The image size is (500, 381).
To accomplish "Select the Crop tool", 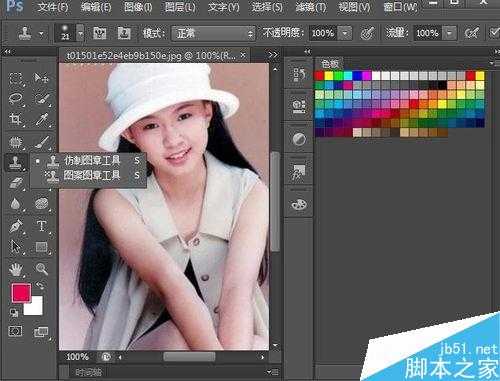I will coord(15,119).
